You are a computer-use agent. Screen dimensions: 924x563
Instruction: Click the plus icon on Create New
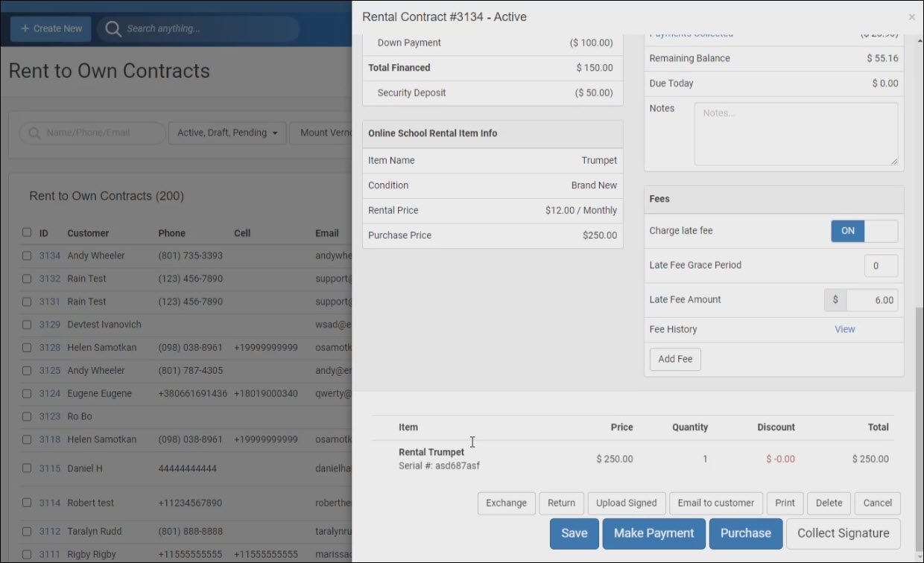tap(25, 29)
